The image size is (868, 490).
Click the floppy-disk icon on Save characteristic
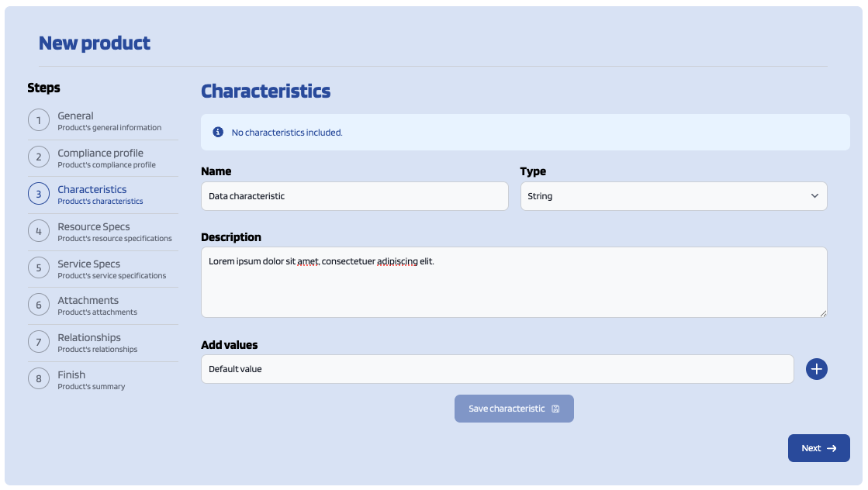(556, 409)
